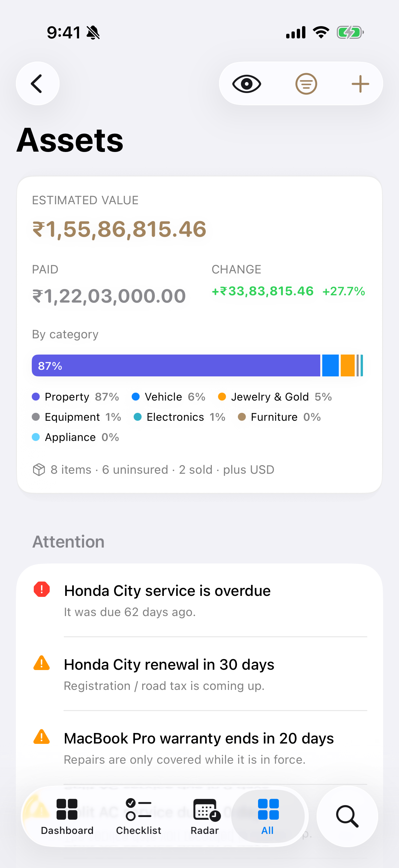Tap the estimated value ₹1,55,86,815.46
The width and height of the screenshot is (399, 868).
point(119,229)
